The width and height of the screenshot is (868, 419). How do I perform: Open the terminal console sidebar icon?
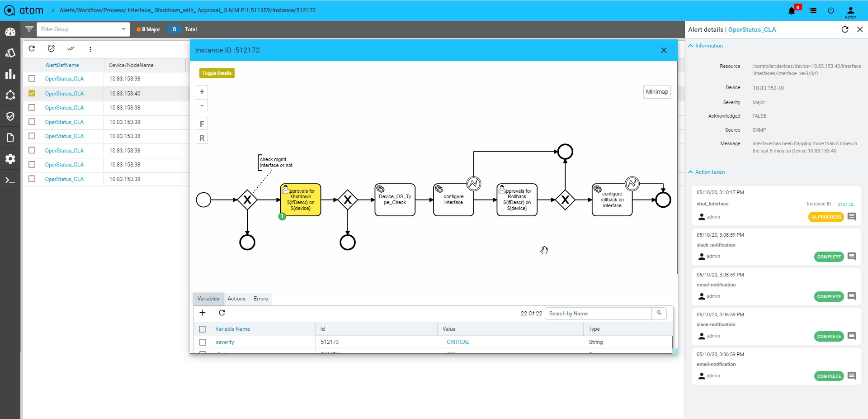pyautogui.click(x=10, y=180)
